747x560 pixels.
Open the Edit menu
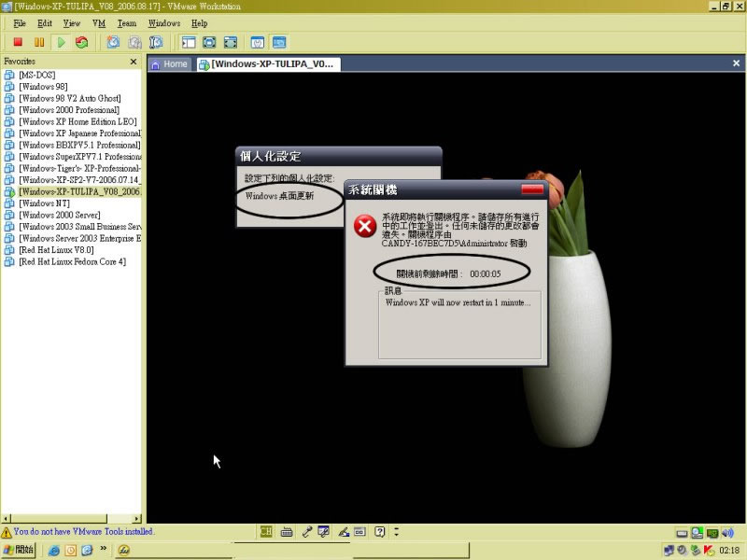[x=45, y=23]
